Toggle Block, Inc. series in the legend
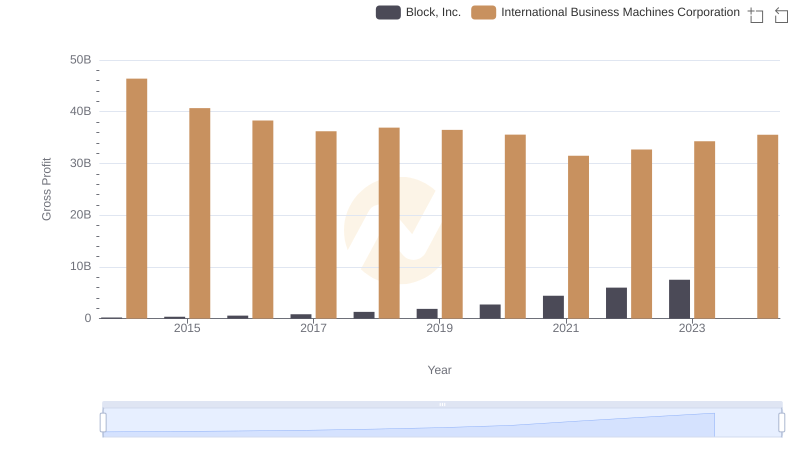This screenshot has width=800, height=461. (418, 12)
